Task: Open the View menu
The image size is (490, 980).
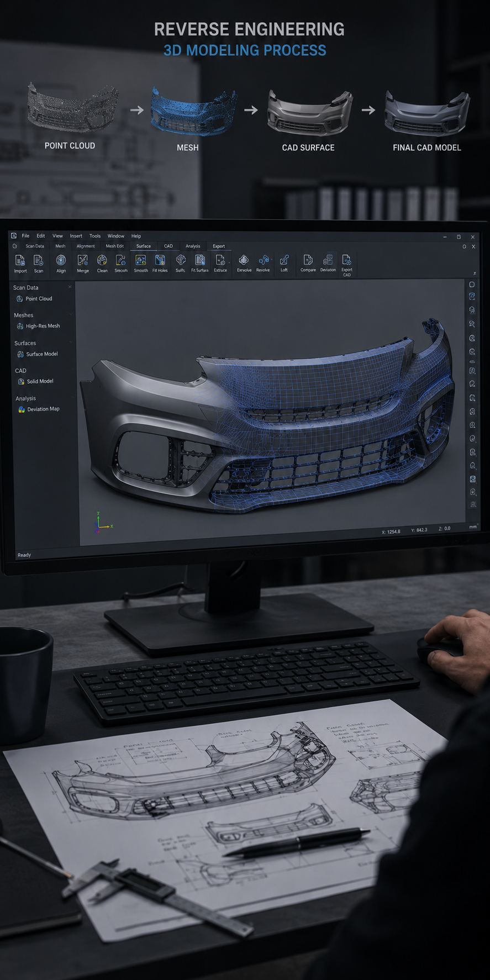Action: pyautogui.click(x=57, y=236)
